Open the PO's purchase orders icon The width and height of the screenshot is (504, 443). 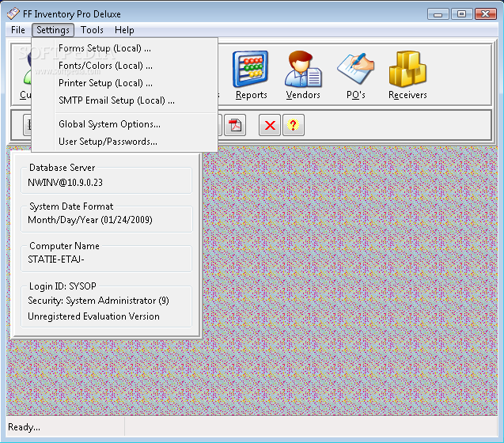coord(355,69)
